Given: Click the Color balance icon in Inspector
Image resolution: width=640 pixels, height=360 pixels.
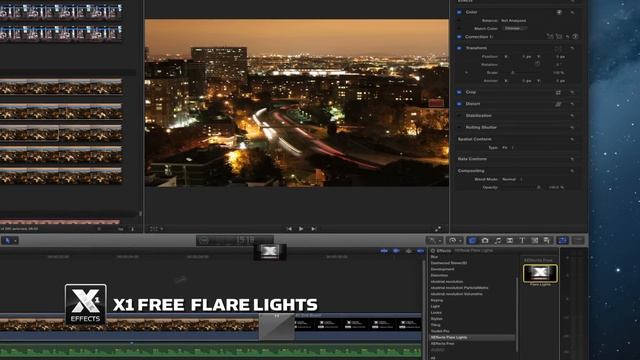Looking at the screenshot, I should [x=559, y=12].
